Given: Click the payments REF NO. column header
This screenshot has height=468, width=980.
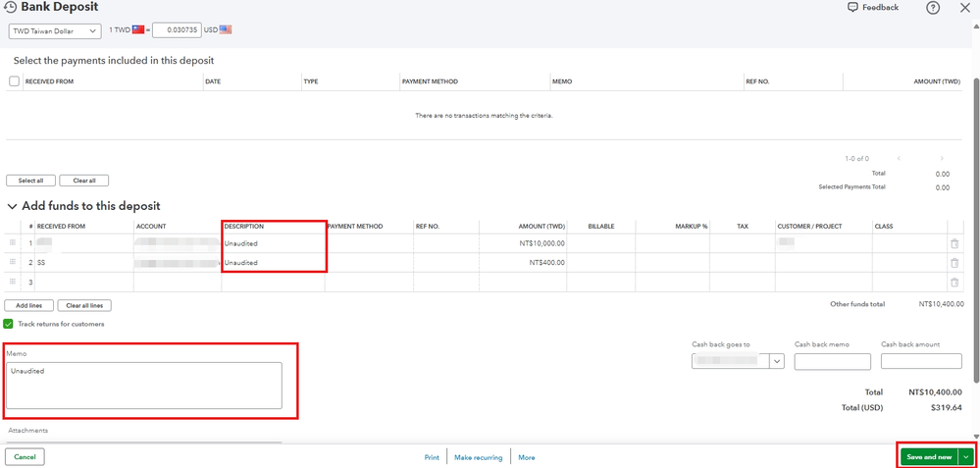Looking at the screenshot, I should pyautogui.click(x=757, y=81).
